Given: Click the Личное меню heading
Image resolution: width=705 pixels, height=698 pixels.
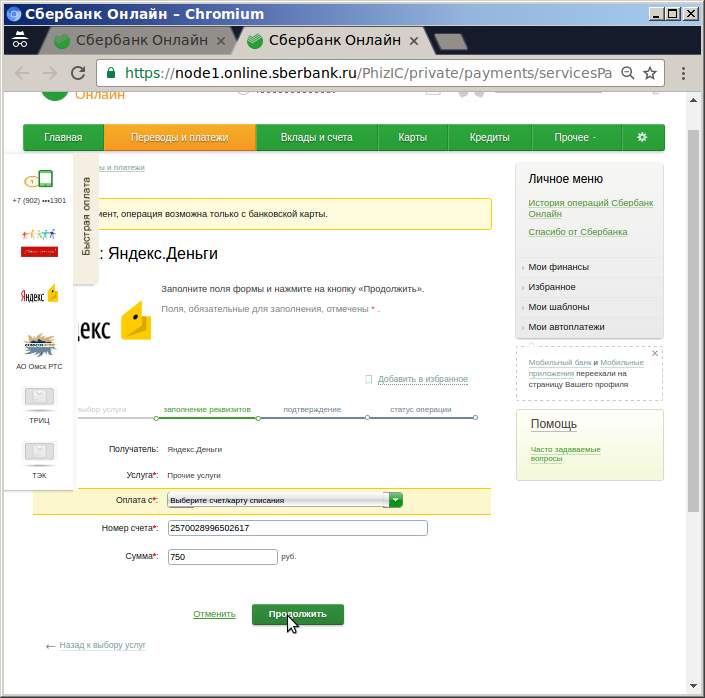Looking at the screenshot, I should click(x=565, y=179).
